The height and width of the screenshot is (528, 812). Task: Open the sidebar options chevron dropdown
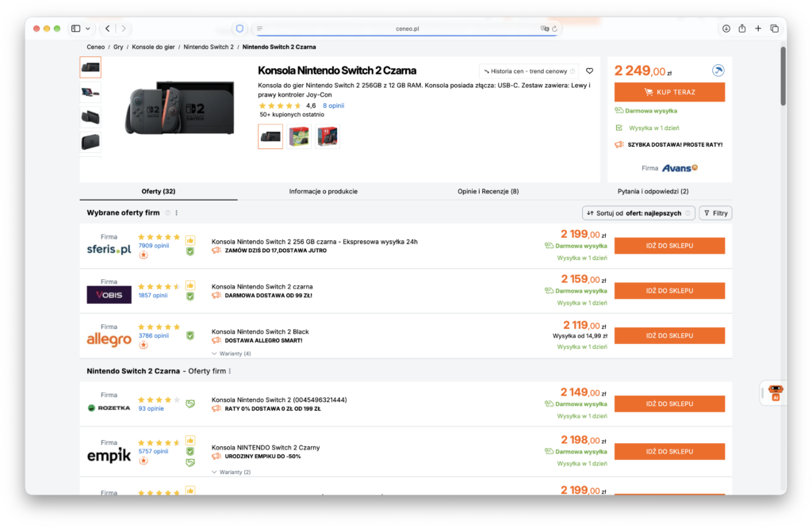pos(88,29)
